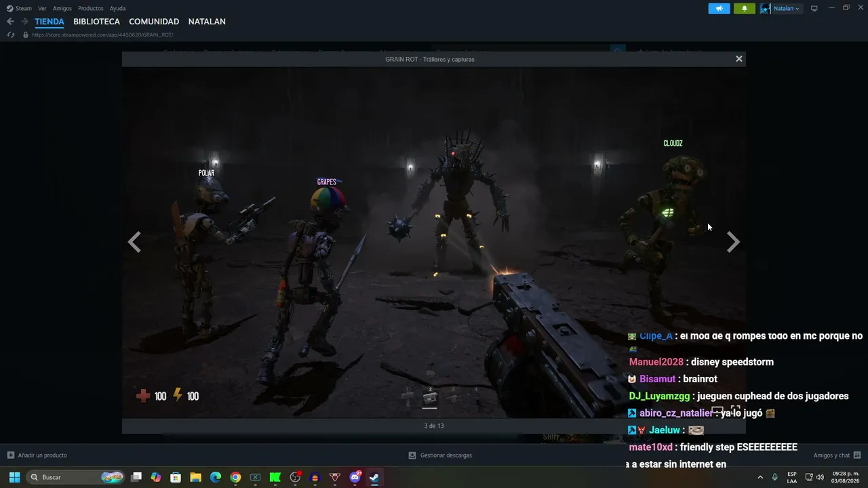Click Añadir un producto

37,455
